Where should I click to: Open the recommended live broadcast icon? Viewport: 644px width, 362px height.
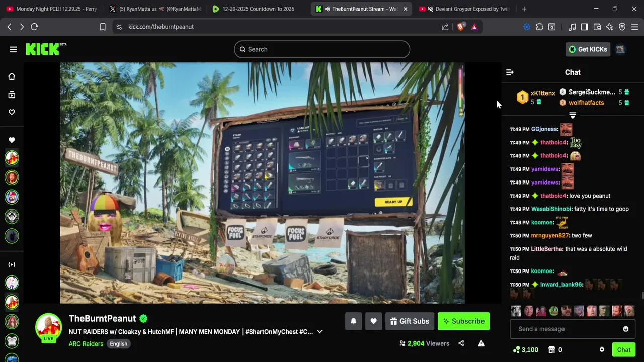click(x=12, y=264)
